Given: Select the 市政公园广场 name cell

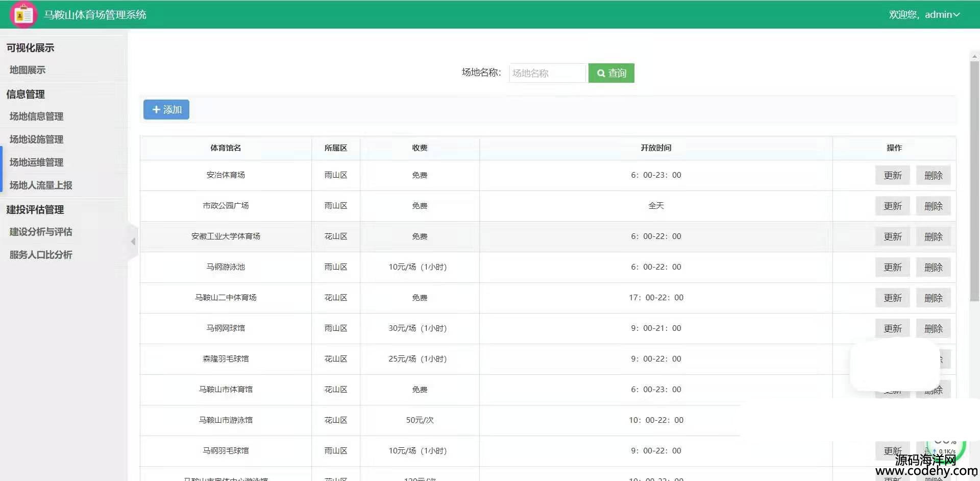Looking at the screenshot, I should tap(226, 206).
